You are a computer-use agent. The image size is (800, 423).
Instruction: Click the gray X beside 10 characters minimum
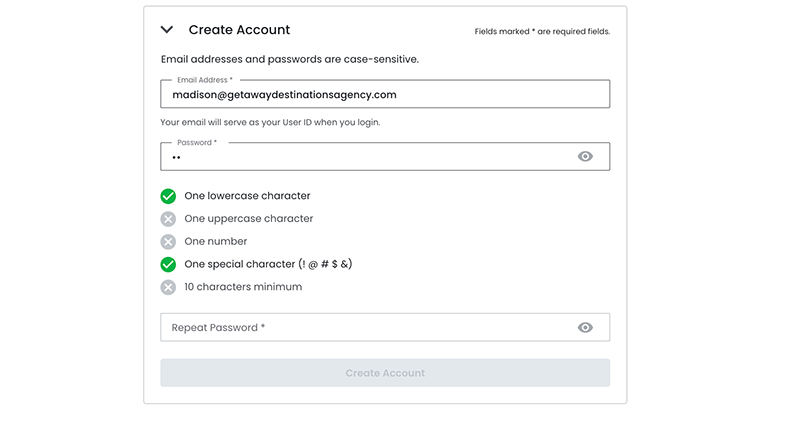pyautogui.click(x=168, y=288)
